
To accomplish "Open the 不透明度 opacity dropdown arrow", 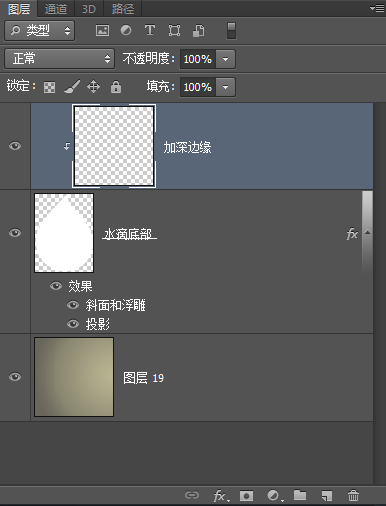I will point(226,59).
